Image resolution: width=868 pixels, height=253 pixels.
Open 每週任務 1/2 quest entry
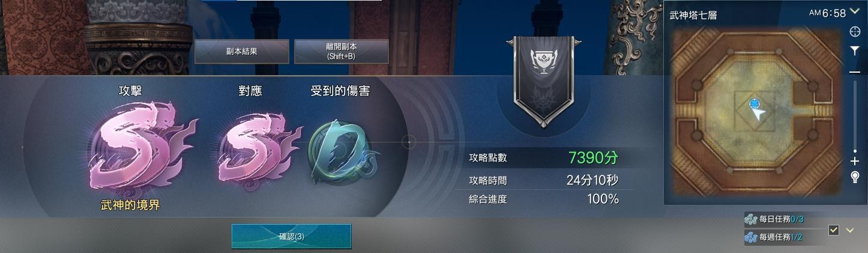774,237
